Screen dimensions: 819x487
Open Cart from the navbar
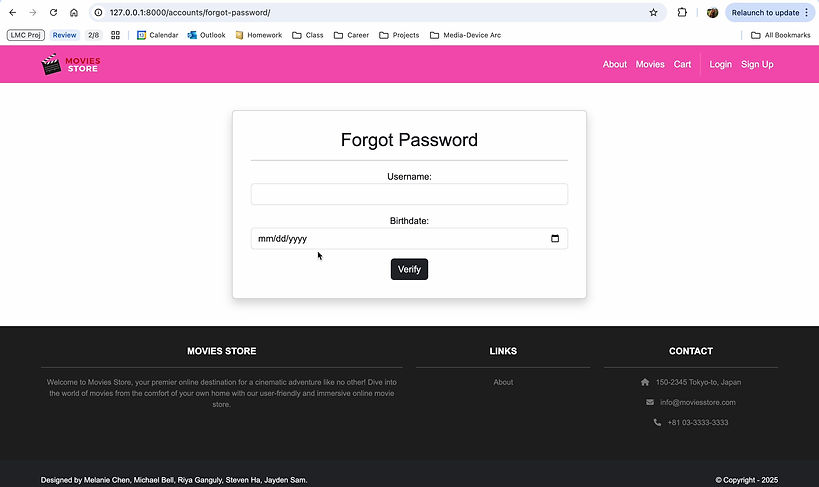click(x=682, y=64)
